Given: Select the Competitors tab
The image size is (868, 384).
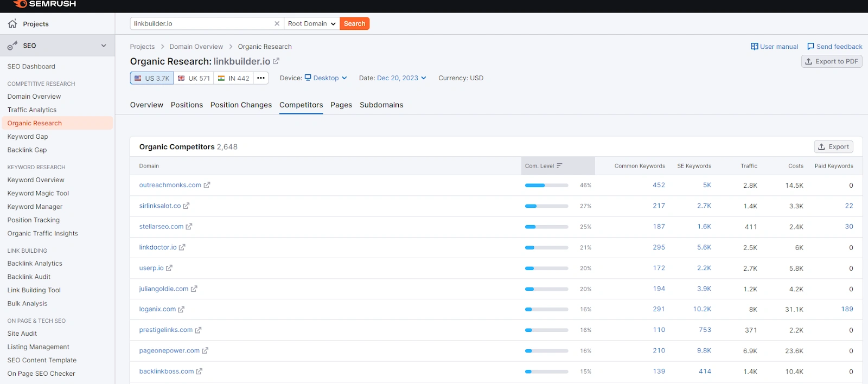Looking at the screenshot, I should 301,105.
